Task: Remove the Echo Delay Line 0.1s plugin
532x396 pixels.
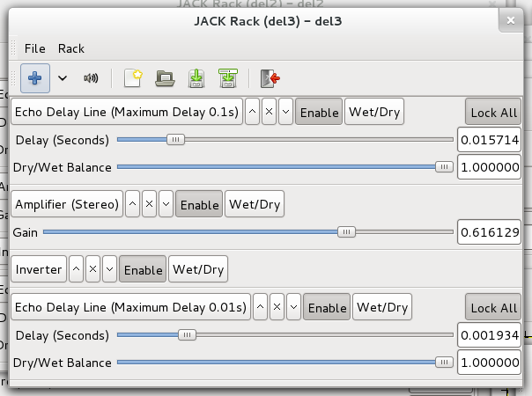Action: pos(269,112)
